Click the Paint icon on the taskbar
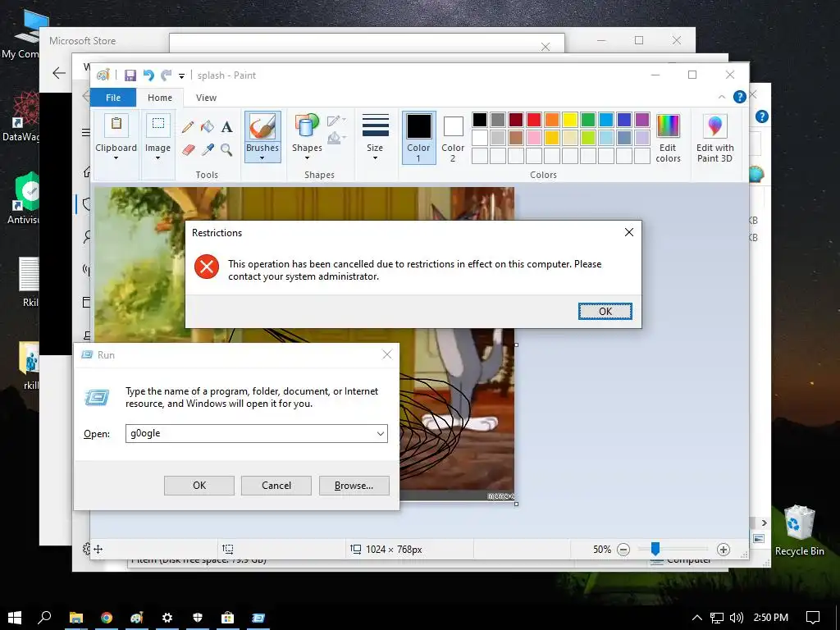 (137, 618)
